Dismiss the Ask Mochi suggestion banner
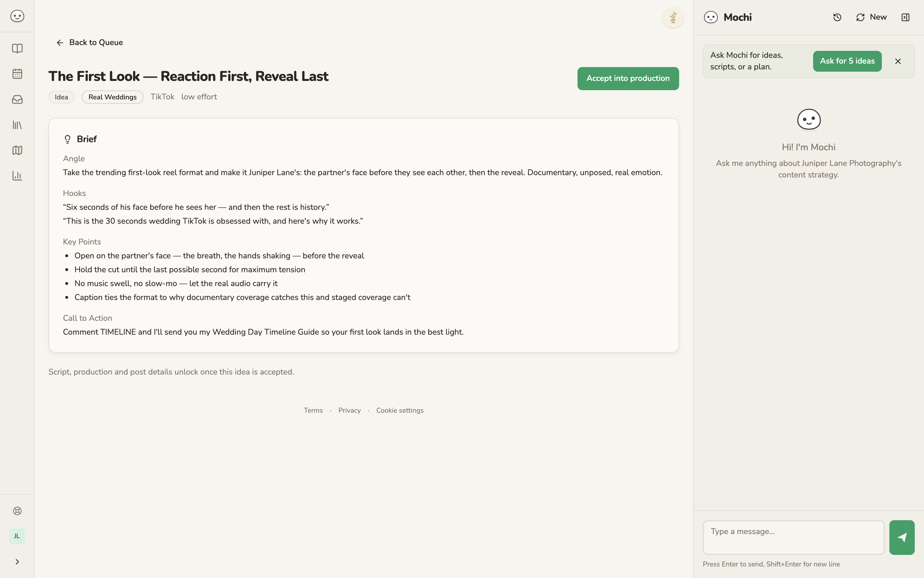 coord(898,61)
